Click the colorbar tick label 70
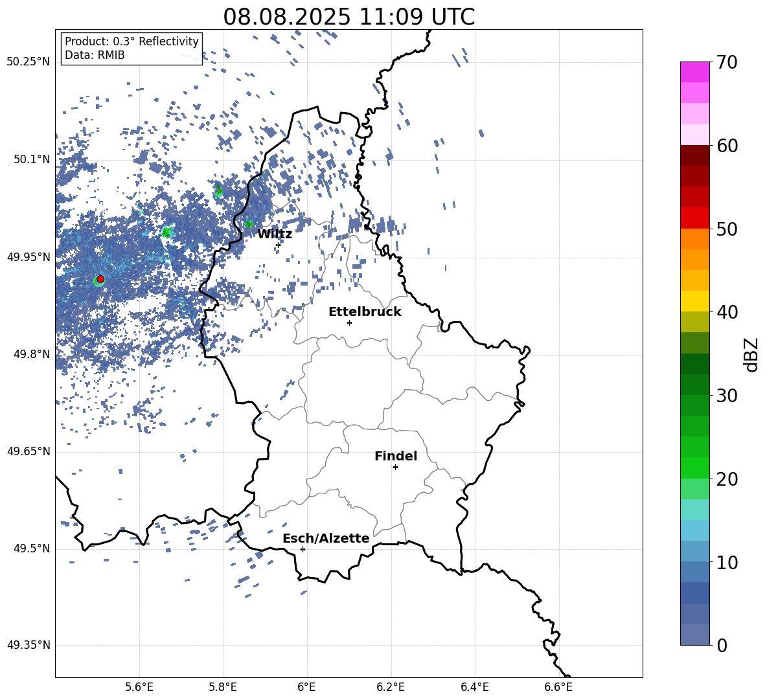The width and height of the screenshot is (767, 700). 727,63
